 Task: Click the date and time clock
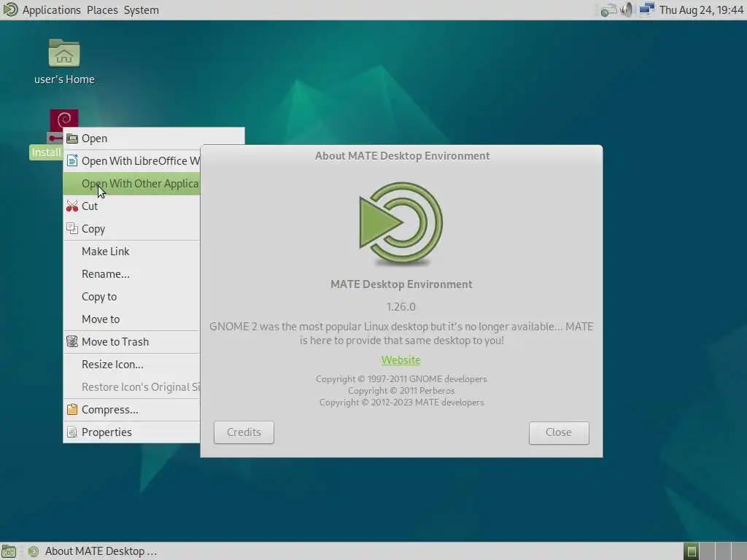(x=701, y=10)
